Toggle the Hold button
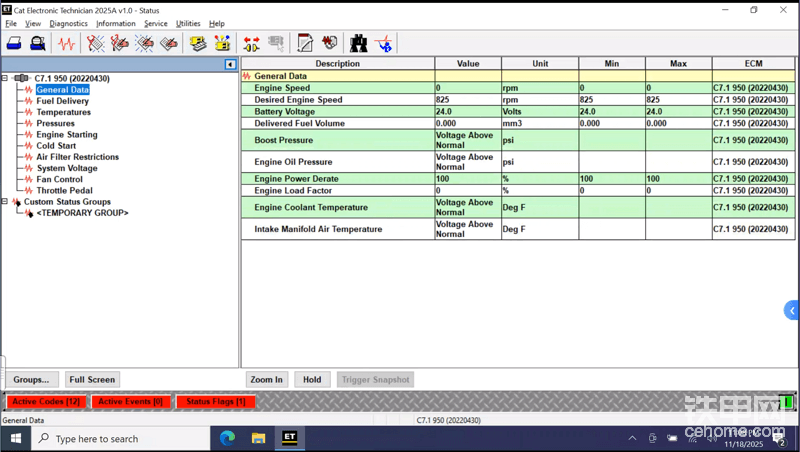Screen dimensions: 800x452 (x=312, y=380)
